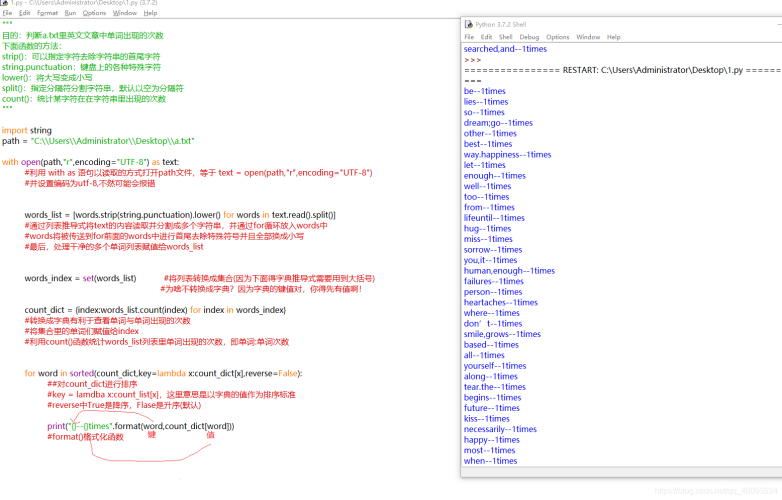Click the RESTART line in shell output
This screenshot has height=500, width=782.
click(622, 70)
